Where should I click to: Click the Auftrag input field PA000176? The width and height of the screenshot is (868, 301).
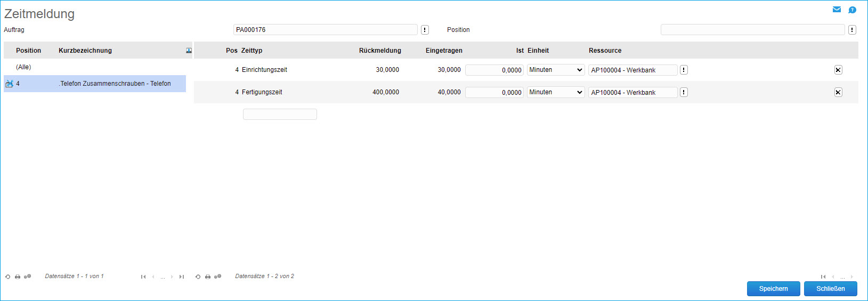[326, 30]
